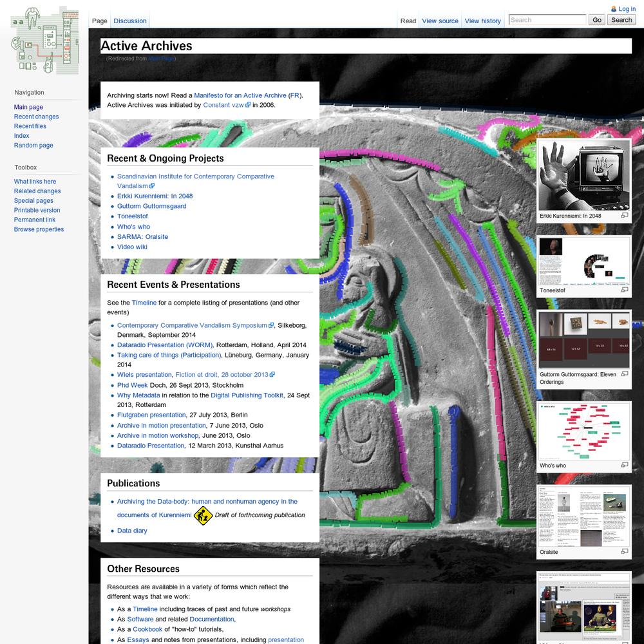Open Timeline link in Recent Events

[x=144, y=303]
